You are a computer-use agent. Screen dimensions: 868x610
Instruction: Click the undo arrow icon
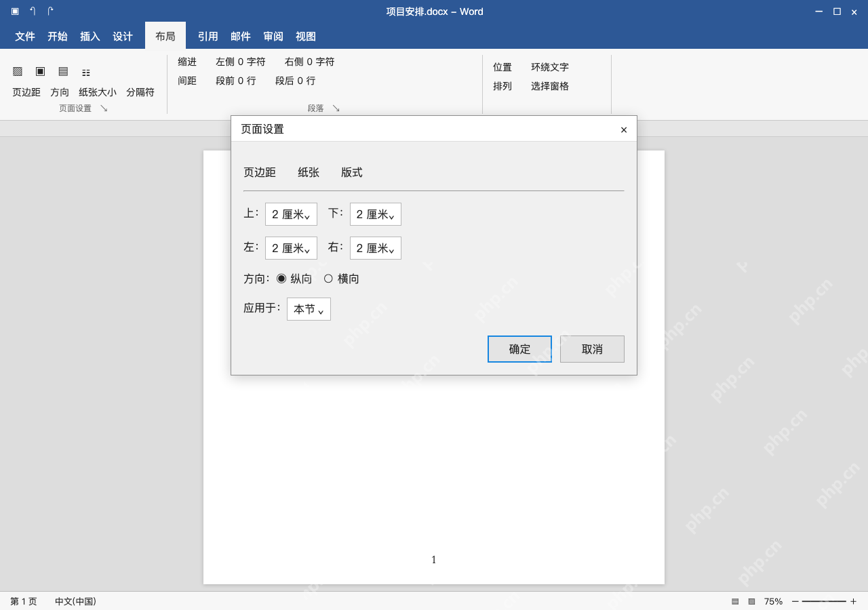pyautogui.click(x=33, y=11)
